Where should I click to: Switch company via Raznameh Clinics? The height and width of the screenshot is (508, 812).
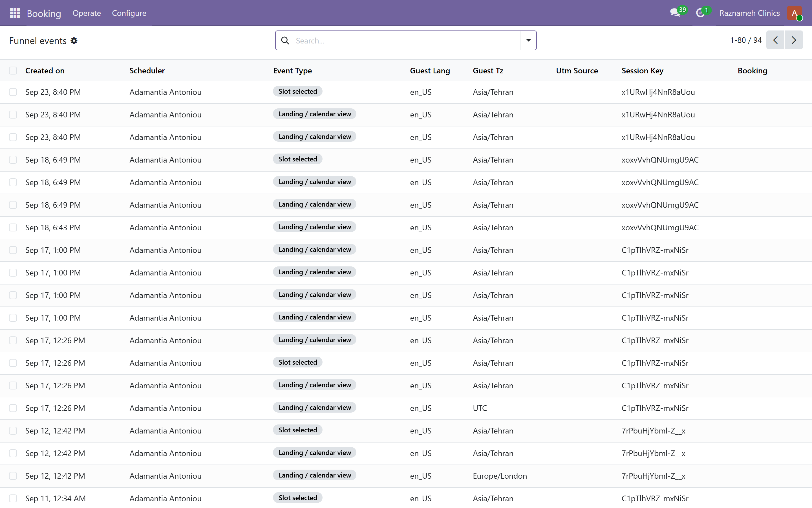(749, 13)
